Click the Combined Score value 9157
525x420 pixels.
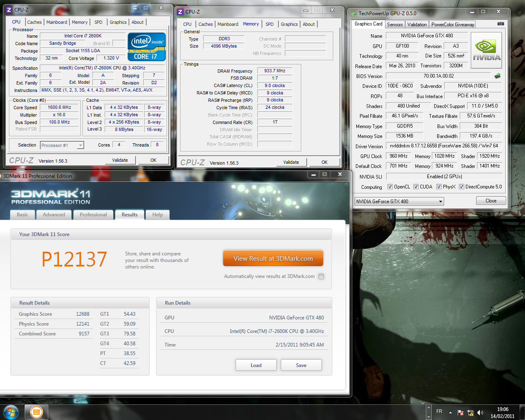pos(84,334)
